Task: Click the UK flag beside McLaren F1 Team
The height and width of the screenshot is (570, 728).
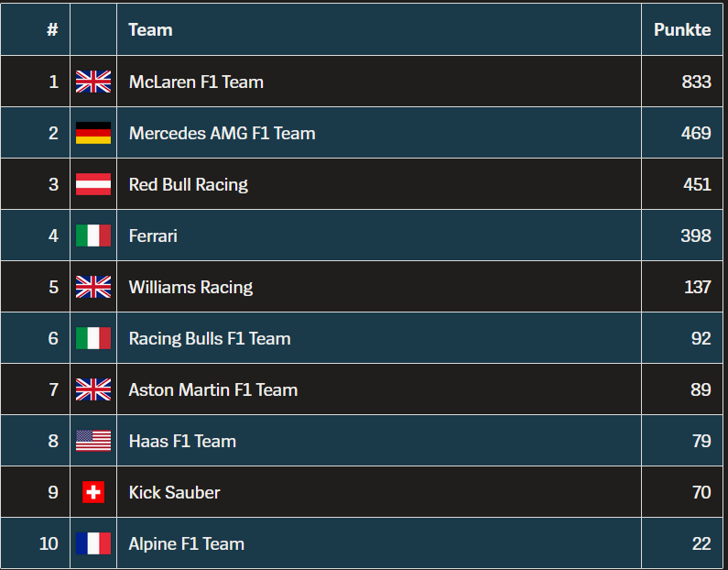Action: pyautogui.click(x=93, y=82)
